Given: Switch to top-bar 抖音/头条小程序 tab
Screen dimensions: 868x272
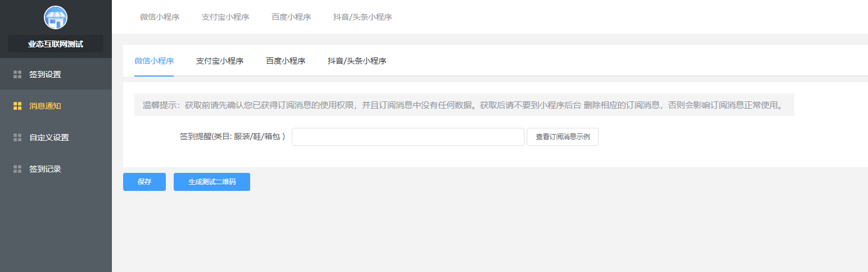Looking at the screenshot, I should [x=363, y=17].
